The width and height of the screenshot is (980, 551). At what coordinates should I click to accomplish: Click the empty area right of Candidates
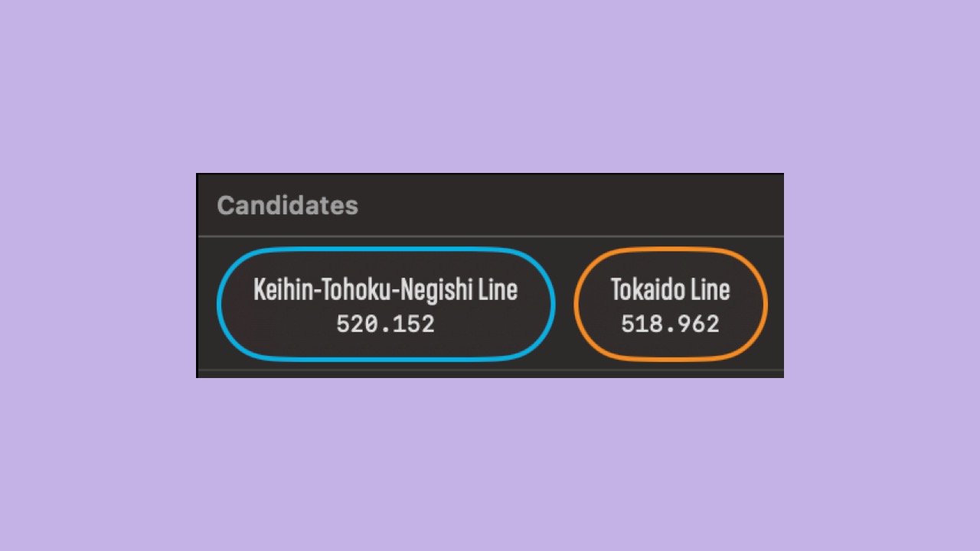(x=570, y=205)
